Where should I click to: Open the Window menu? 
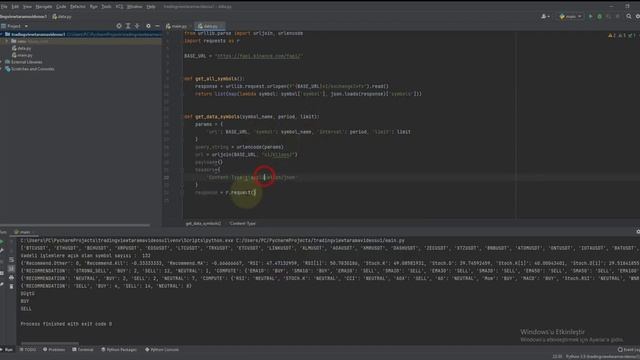click(135, 7)
